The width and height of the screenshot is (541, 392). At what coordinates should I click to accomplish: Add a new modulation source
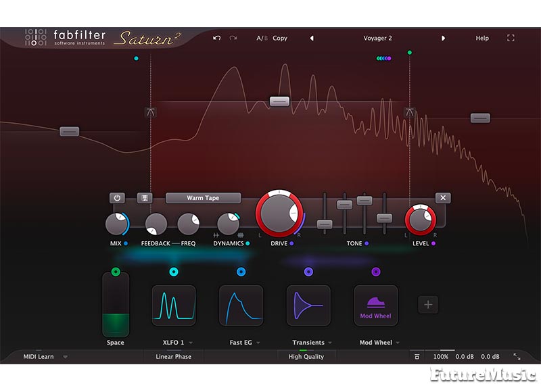coord(428,304)
